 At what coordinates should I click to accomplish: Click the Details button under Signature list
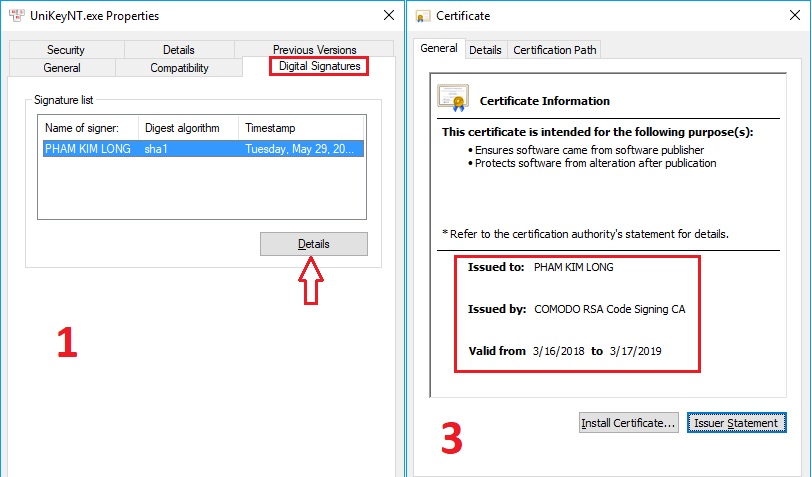pyautogui.click(x=314, y=244)
